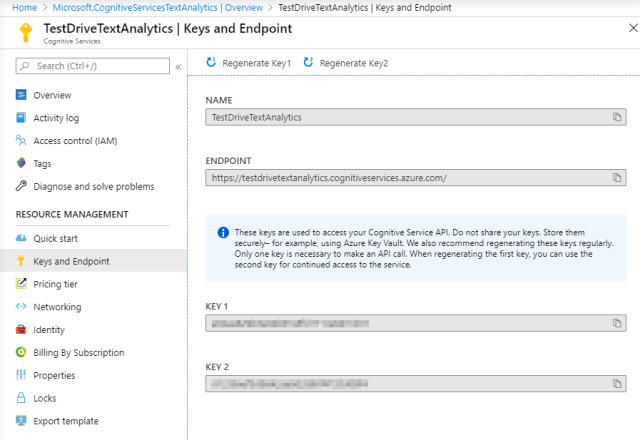Click the Activity log icon
640x440 pixels.
tap(21, 118)
